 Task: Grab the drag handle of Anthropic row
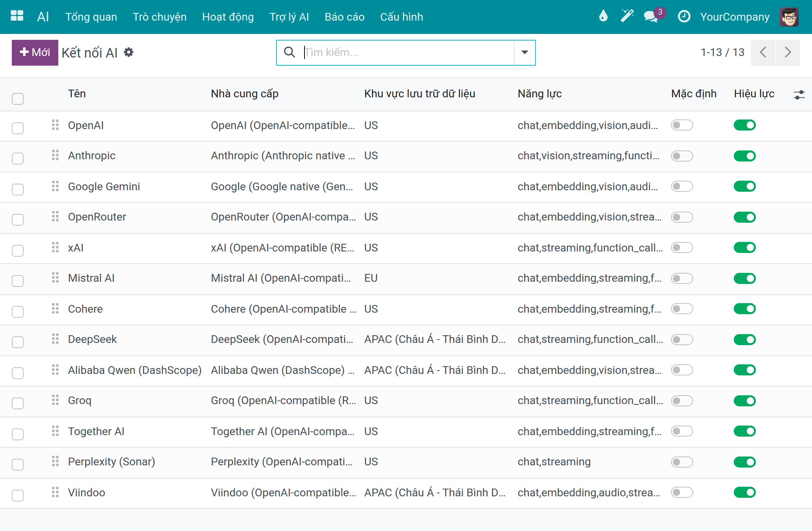pyautogui.click(x=55, y=155)
